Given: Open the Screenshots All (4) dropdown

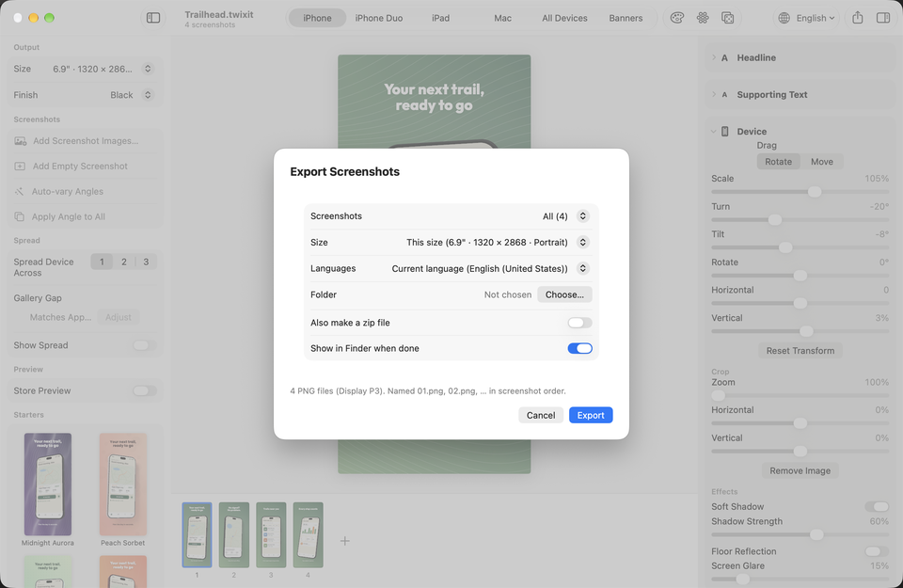Looking at the screenshot, I should point(583,216).
